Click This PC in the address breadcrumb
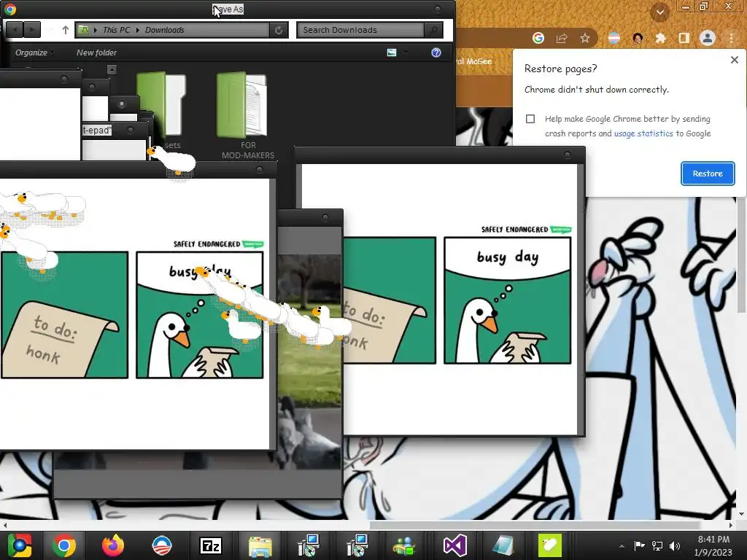This screenshot has height=560, width=747. [x=116, y=30]
